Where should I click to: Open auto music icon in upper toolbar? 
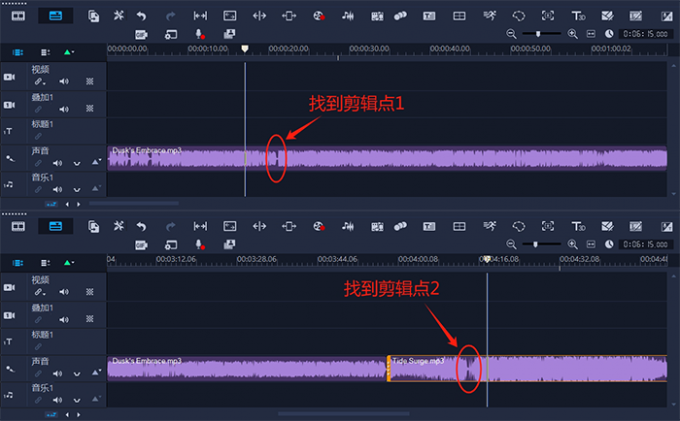coord(377,16)
